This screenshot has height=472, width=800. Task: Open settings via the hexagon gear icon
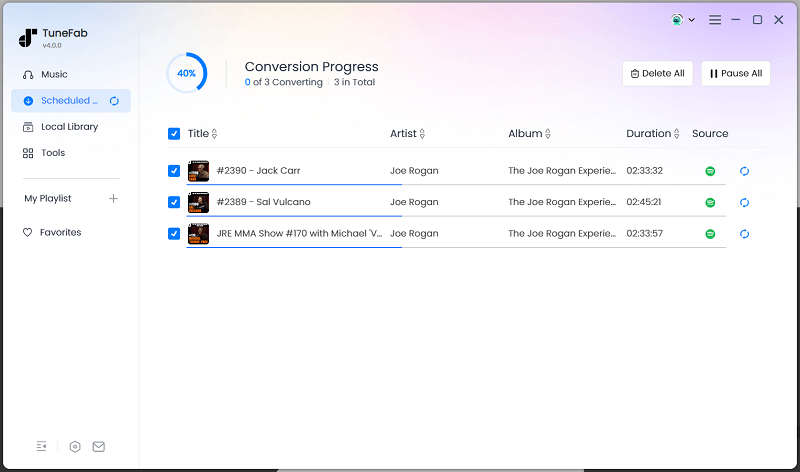75,446
